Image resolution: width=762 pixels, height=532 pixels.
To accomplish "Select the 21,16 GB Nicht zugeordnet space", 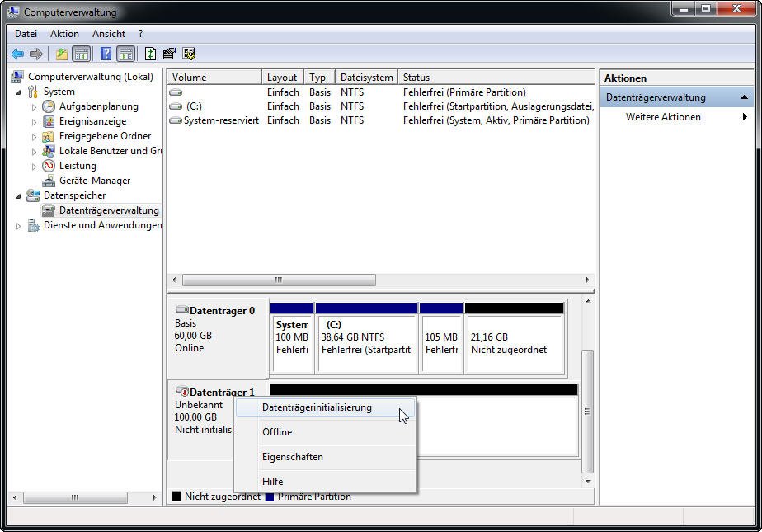I will pos(515,338).
